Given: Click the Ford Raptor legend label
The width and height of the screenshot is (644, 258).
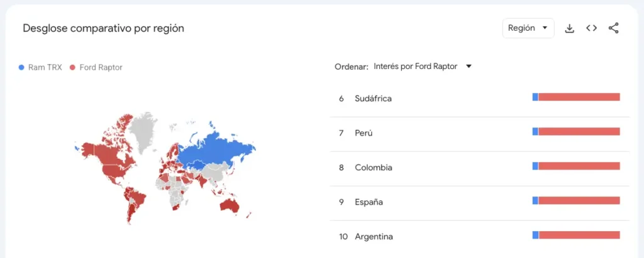Looking at the screenshot, I should [101, 67].
